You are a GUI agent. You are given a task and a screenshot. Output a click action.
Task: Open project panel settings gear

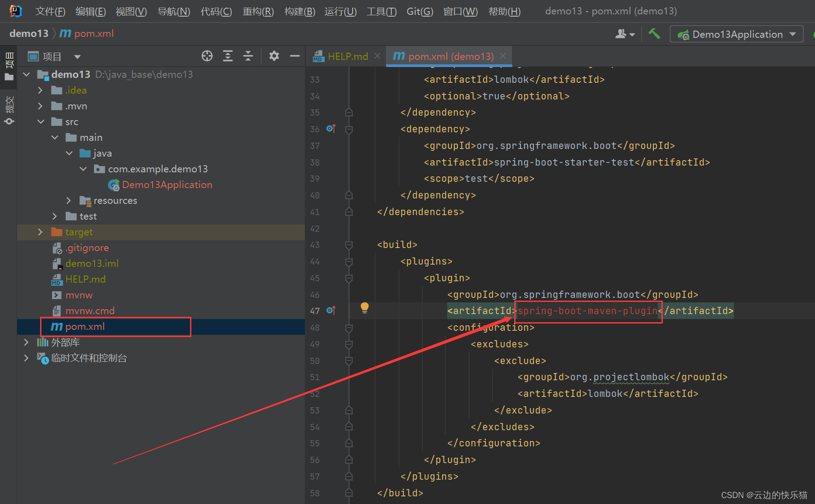[x=274, y=56]
